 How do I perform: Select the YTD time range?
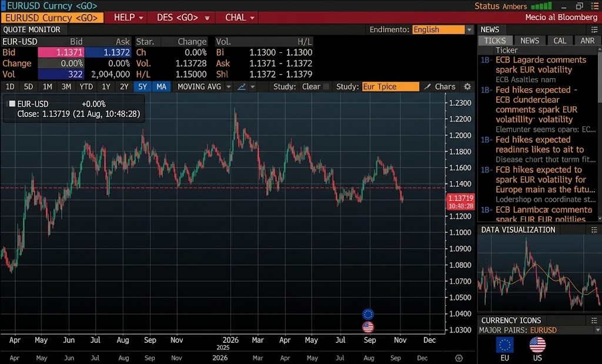pyautogui.click(x=86, y=87)
